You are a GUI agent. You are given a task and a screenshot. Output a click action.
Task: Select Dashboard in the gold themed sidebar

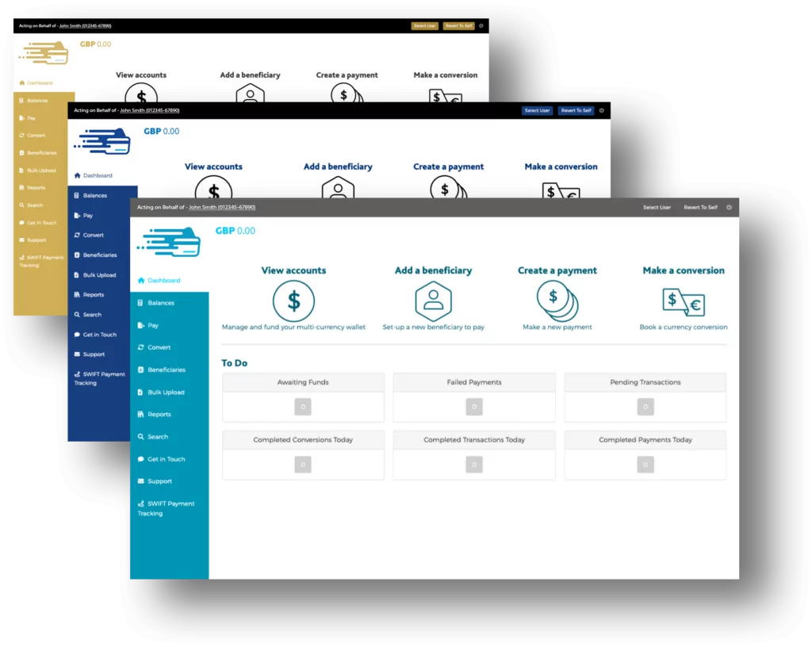click(x=39, y=83)
